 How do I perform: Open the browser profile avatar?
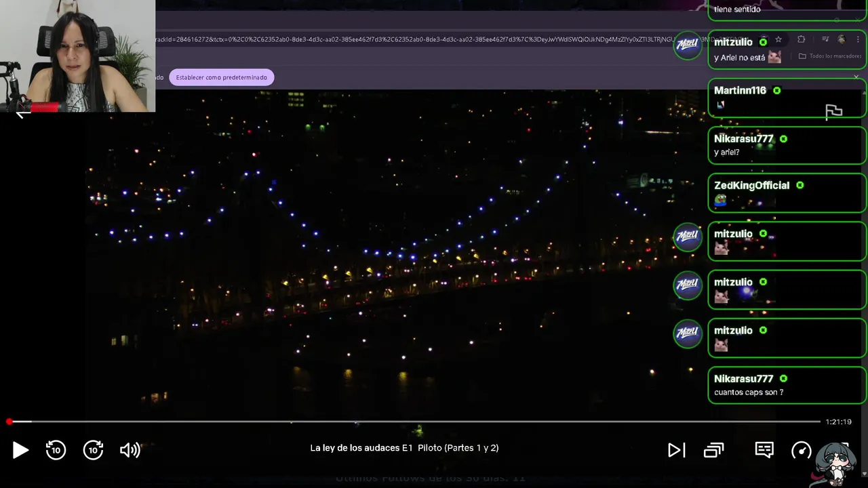tap(842, 39)
